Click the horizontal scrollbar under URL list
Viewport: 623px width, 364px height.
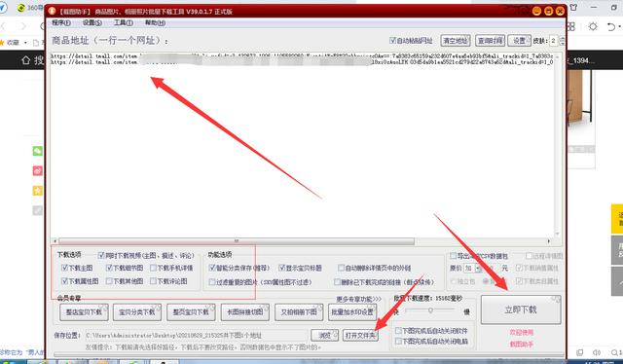point(302,241)
